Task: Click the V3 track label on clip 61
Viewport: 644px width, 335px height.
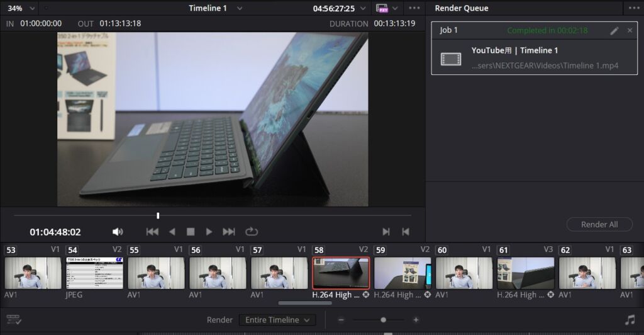Action: coord(548,249)
